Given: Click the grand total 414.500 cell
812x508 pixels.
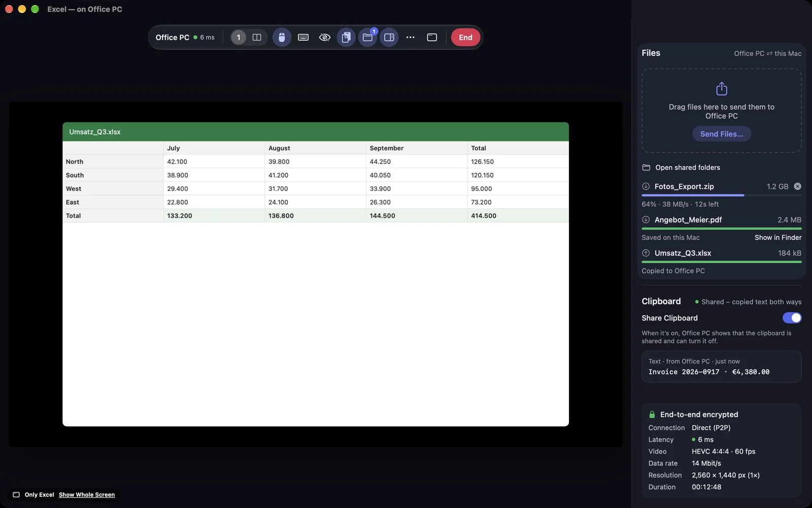Looking at the screenshot, I should pyautogui.click(x=518, y=216).
